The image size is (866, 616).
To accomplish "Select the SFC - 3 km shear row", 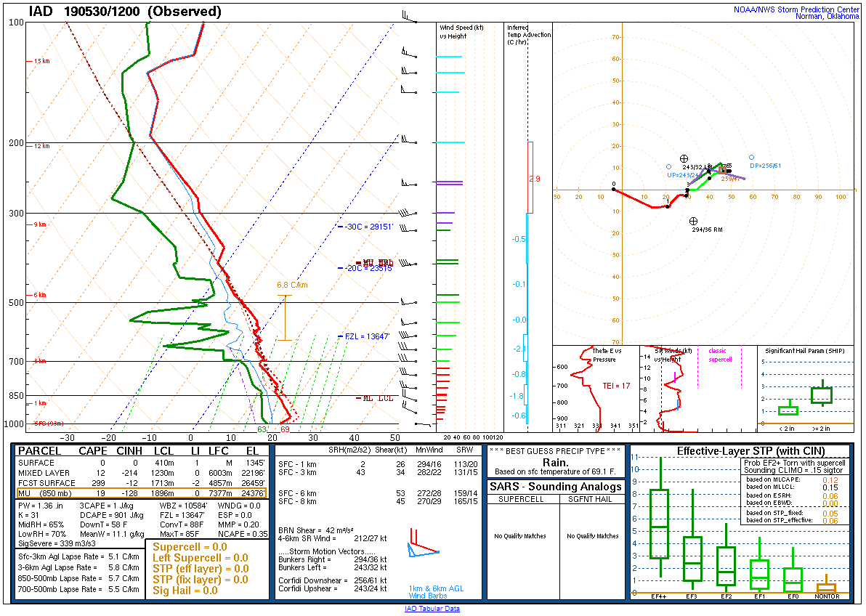I will [x=378, y=472].
